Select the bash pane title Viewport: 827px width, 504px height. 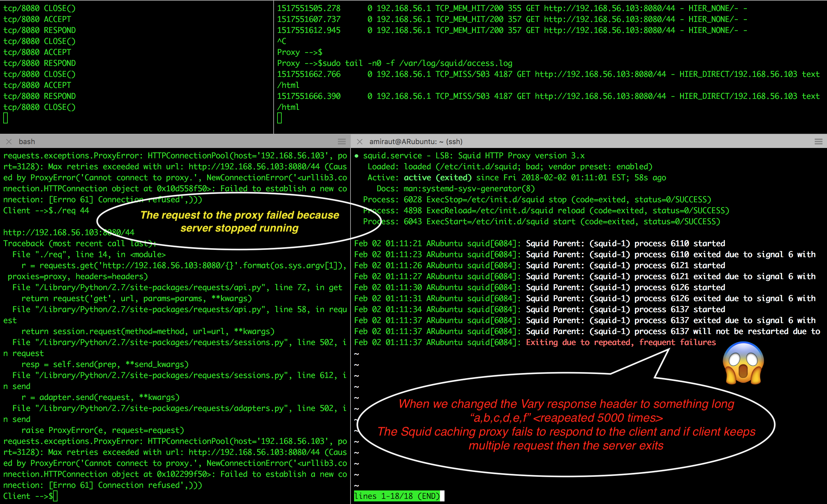coord(27,142)
